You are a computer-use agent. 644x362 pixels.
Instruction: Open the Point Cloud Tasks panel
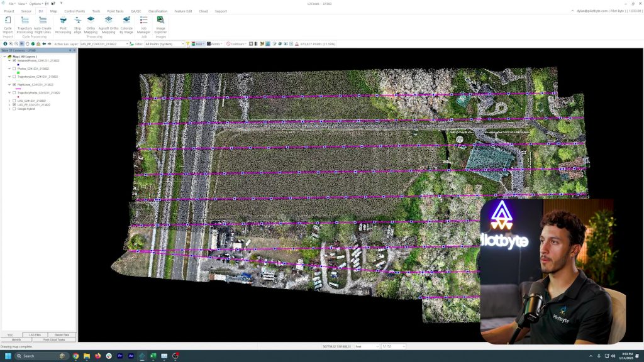53,339
